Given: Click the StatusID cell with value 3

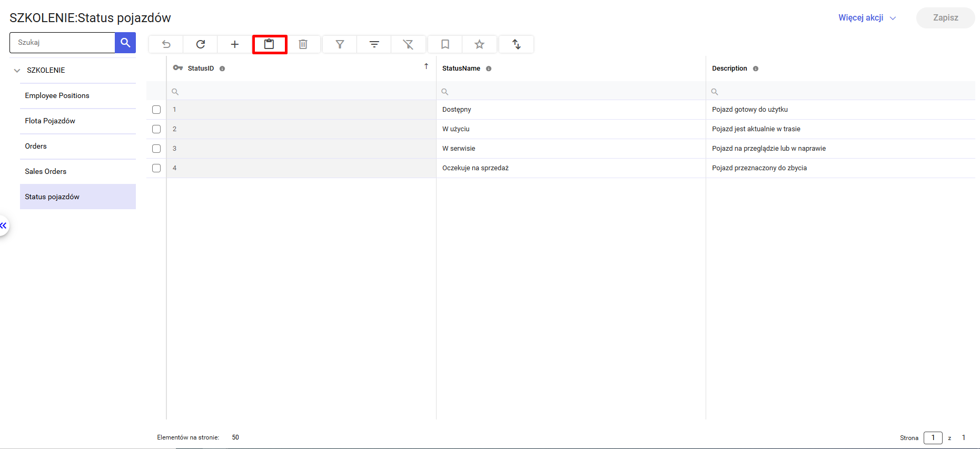Looking at the screenshot, I should (301, 149).
